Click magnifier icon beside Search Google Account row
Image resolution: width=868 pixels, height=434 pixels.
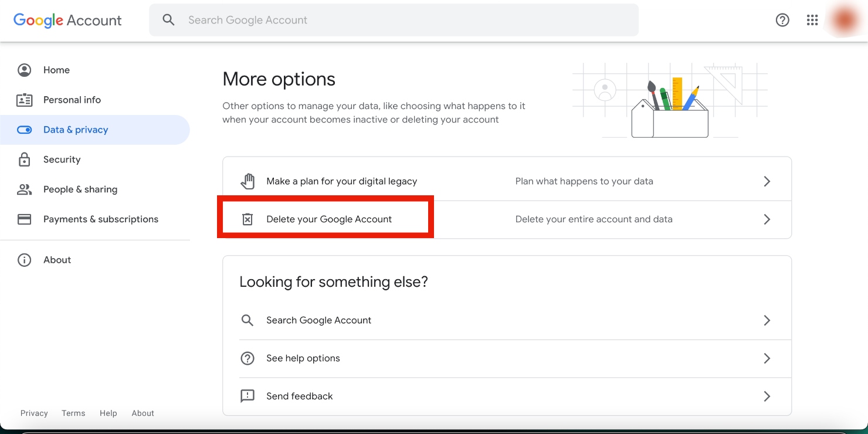247,320
